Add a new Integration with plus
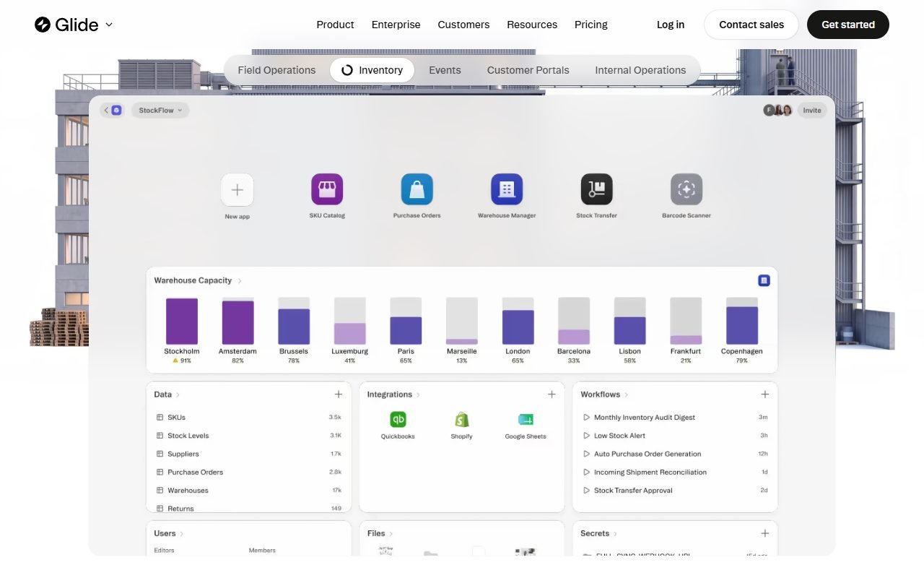 552,394
